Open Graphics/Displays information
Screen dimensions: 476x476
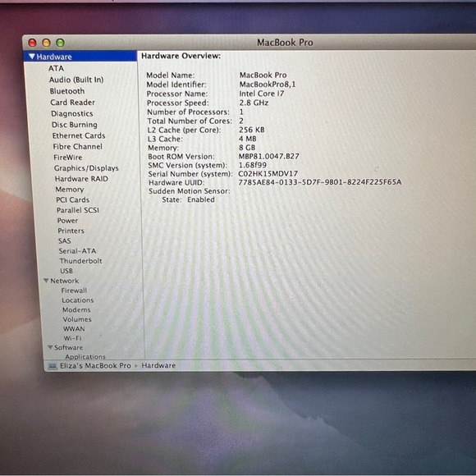click(86, 168)
